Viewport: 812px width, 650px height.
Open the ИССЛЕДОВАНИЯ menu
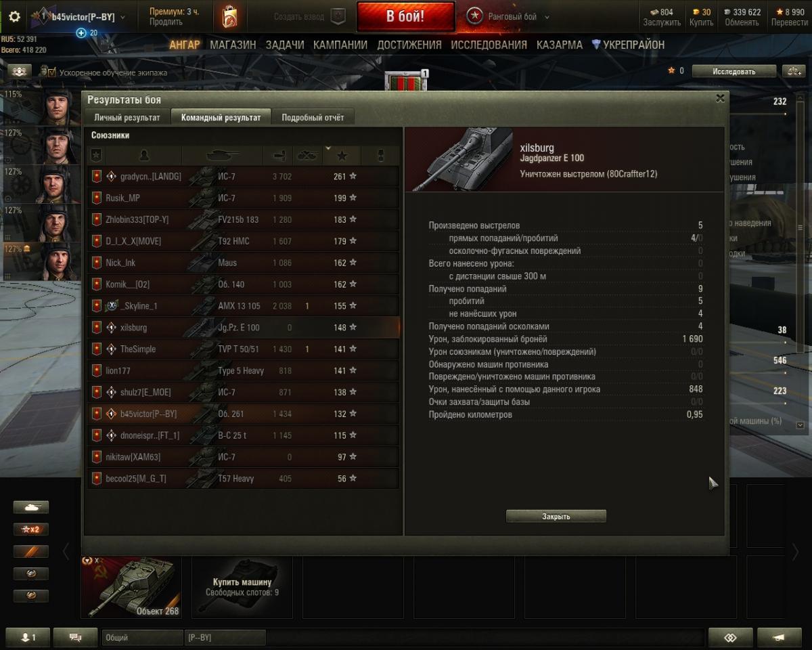click(x=489, y=45)
